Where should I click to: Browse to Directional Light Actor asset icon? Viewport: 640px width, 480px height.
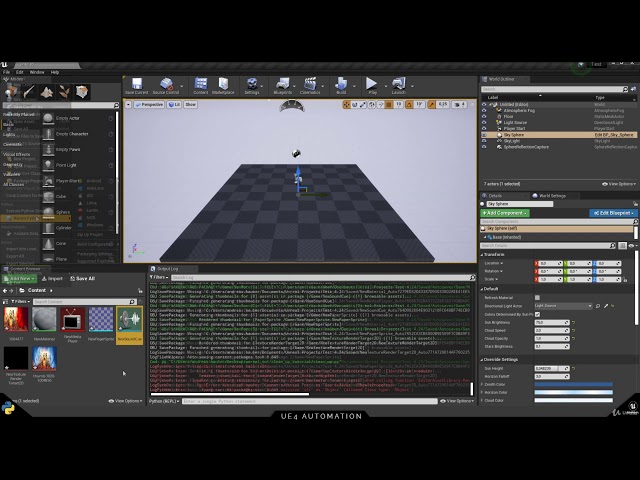tap(598, 306)
